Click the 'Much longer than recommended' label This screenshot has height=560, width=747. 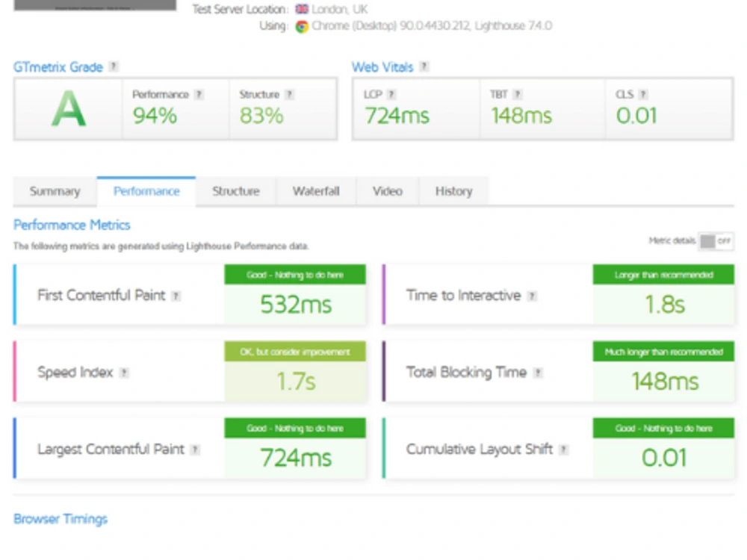(x=663, y=352)
